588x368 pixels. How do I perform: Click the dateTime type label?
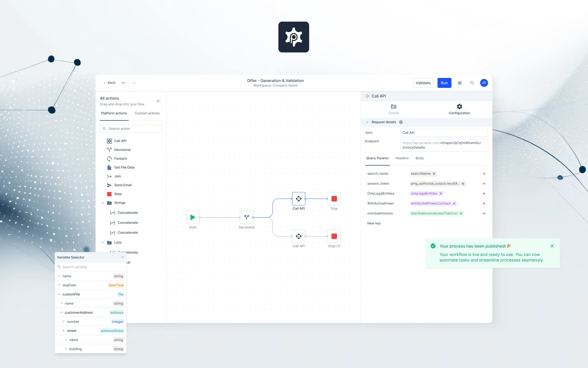pyautogui.click(x=116, y=285)
